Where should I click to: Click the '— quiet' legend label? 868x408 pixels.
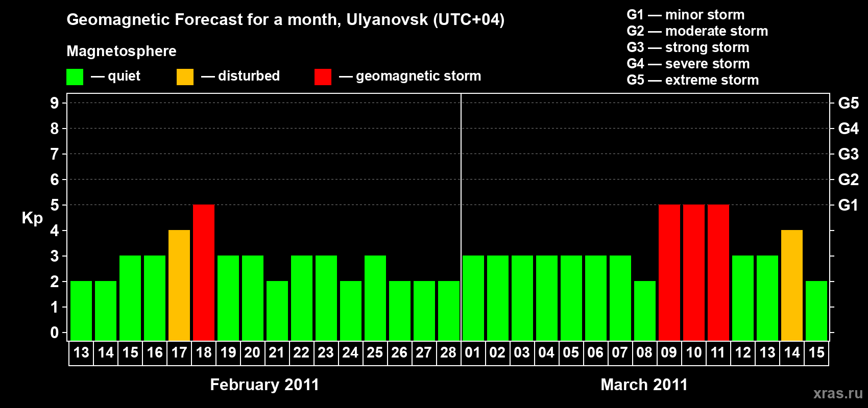[x=116, y=76]
